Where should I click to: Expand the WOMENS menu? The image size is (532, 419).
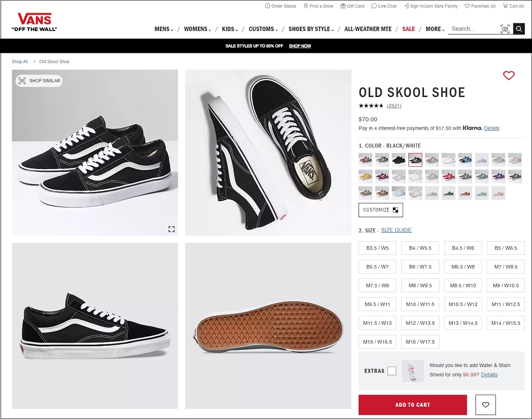(x=197, y=29)
